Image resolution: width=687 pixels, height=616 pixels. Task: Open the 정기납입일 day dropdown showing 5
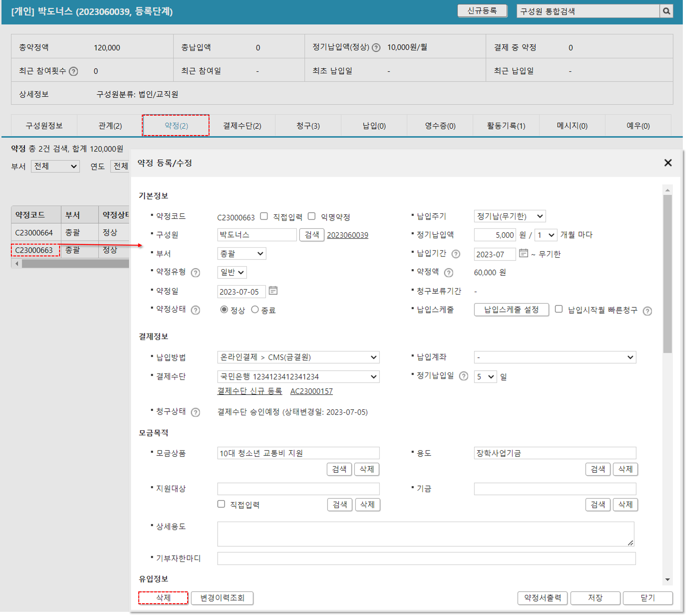pyautogui.click(x=486, y=377)
